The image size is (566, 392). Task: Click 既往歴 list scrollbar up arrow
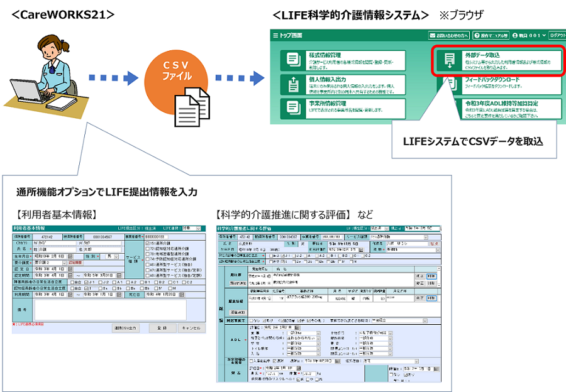click(x=439, y=269)
